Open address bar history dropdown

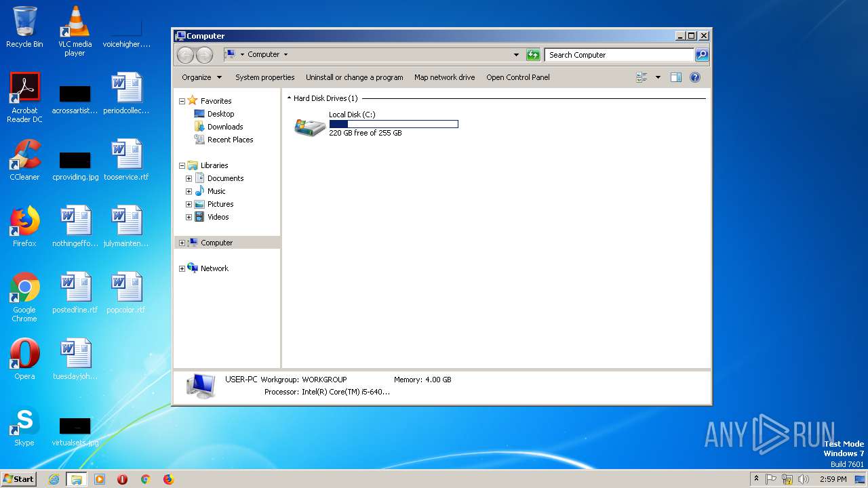coord(516,55)
